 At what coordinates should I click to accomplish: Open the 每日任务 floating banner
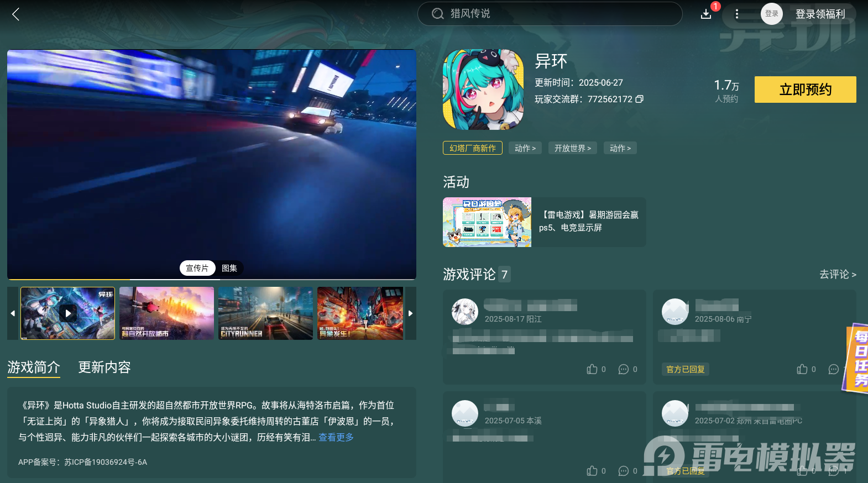point(856,358)
